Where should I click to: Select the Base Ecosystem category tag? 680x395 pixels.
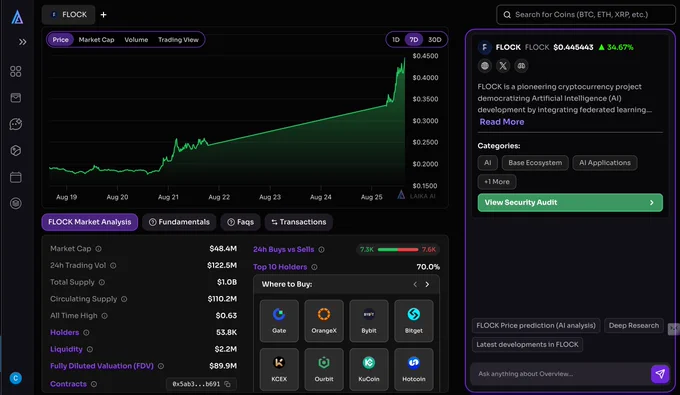(535, 163)
